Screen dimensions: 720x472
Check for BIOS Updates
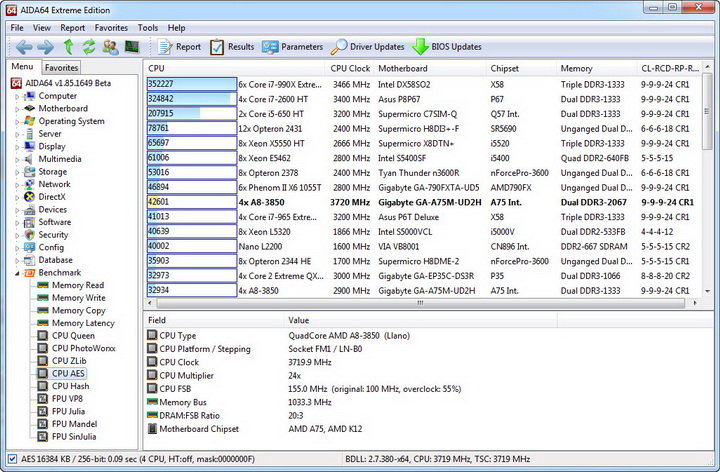pyautogui.click(x=447, y=47)
